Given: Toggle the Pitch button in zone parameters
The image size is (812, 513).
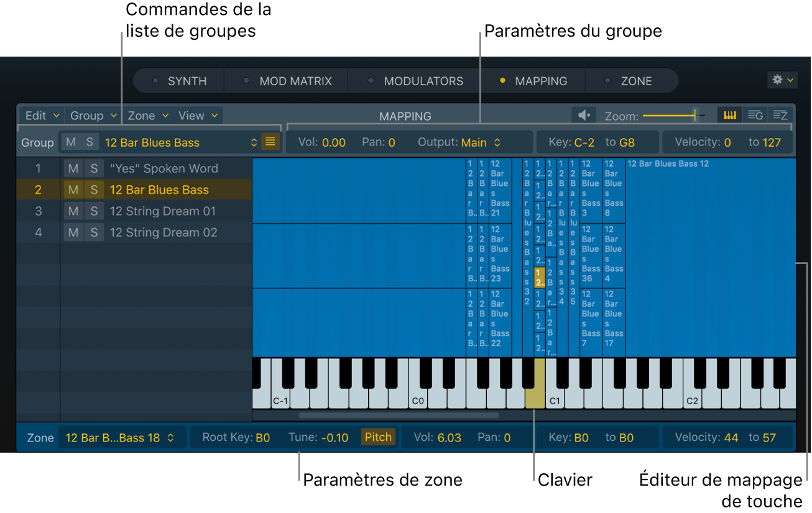Looking at the screenshot, I should tap(378, 437).
